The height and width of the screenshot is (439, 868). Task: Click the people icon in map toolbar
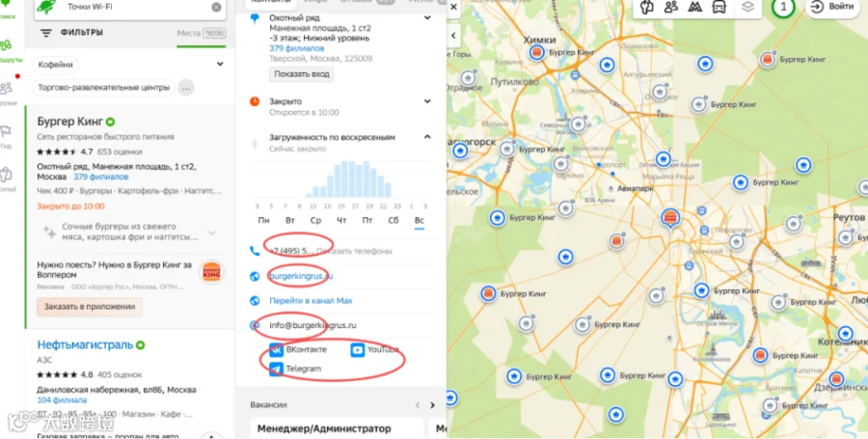coord(670,7)
